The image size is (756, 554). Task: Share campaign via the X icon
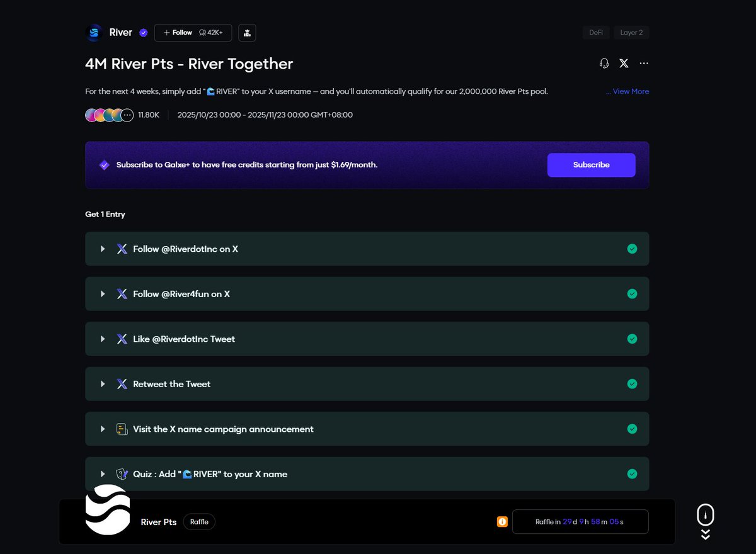[624, 64]
